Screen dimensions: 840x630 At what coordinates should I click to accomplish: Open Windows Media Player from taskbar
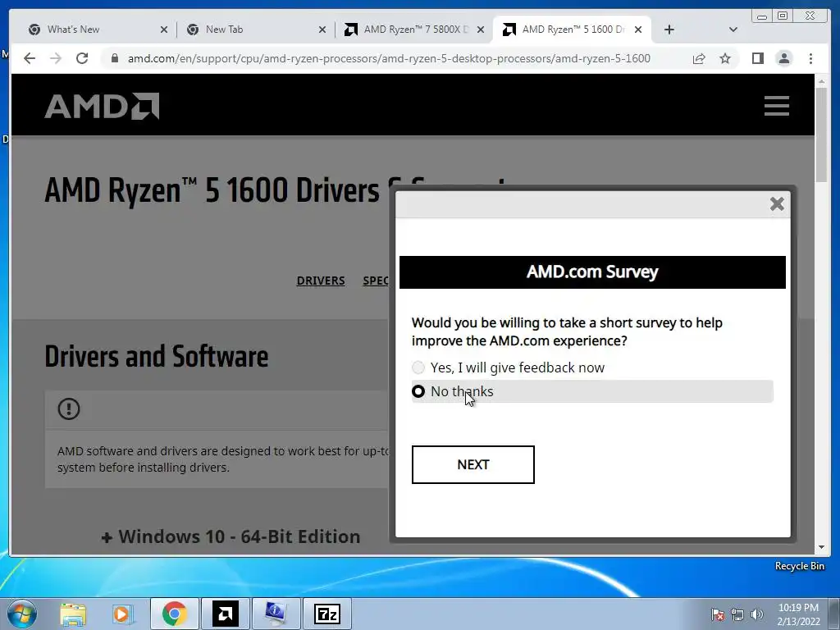point(123,614)
